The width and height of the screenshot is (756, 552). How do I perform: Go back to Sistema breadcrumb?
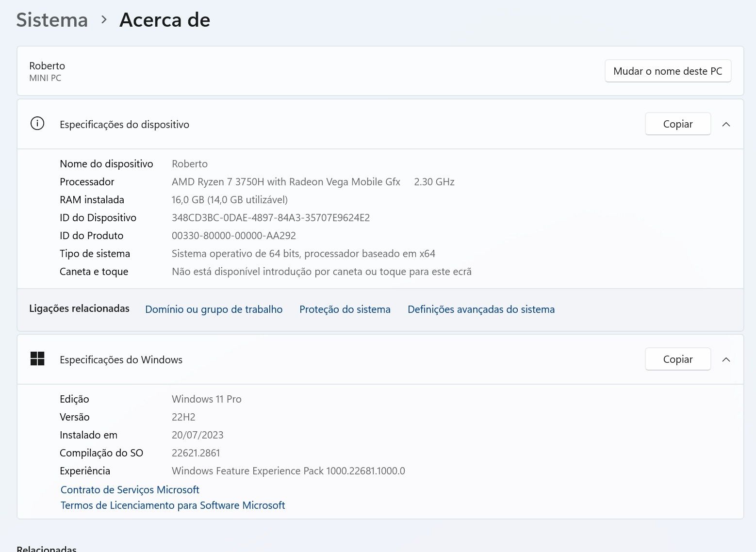52,20
